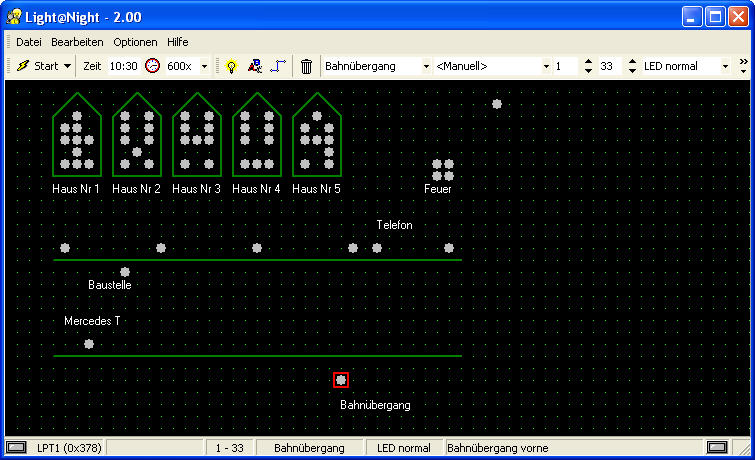Open the LED normal type dropdown

(725, 66)
